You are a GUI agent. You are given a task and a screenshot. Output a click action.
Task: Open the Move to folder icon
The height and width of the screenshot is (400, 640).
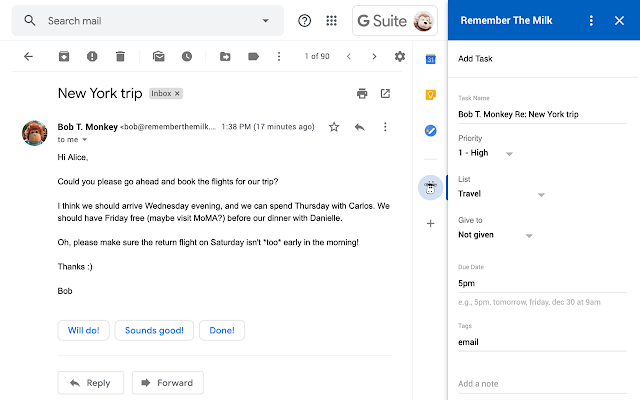click(225, 56)
